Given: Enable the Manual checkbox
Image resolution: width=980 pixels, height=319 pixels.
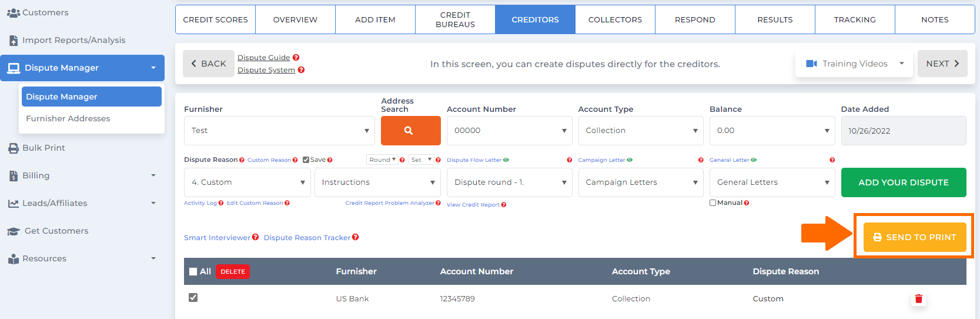Looking at the screenshot, I should [713, 203].
